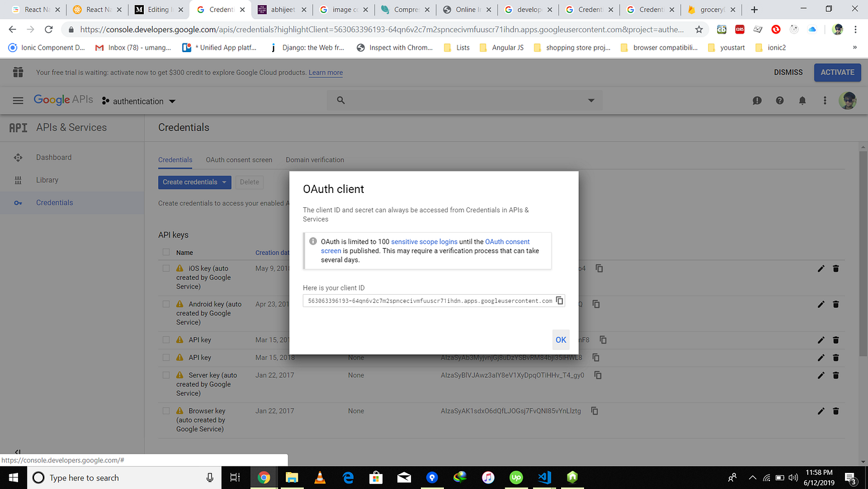Image resolution: width=868 pixels, height=489 pixels.
Task: Send feedback using the exclamation icon
Action: [757, 100]
